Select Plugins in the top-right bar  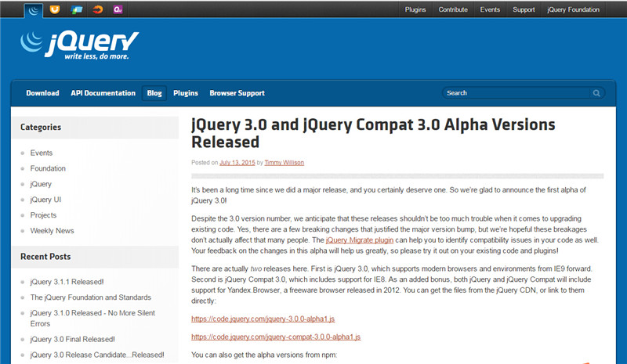[415, 10]
